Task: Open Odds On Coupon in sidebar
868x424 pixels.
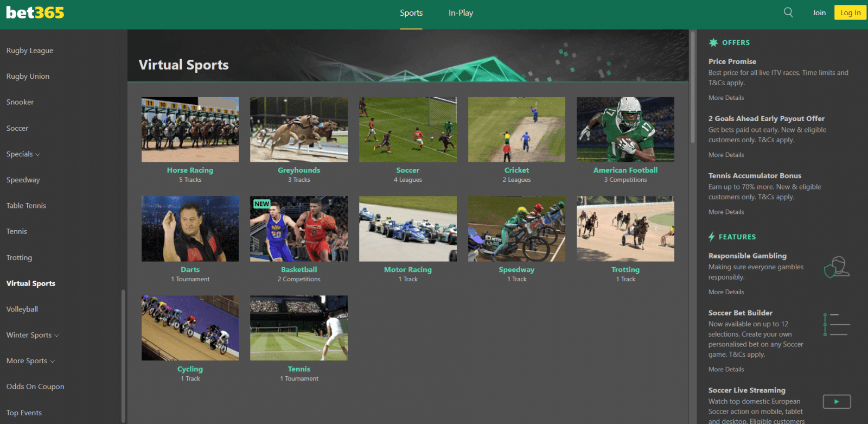Action: 35,387
